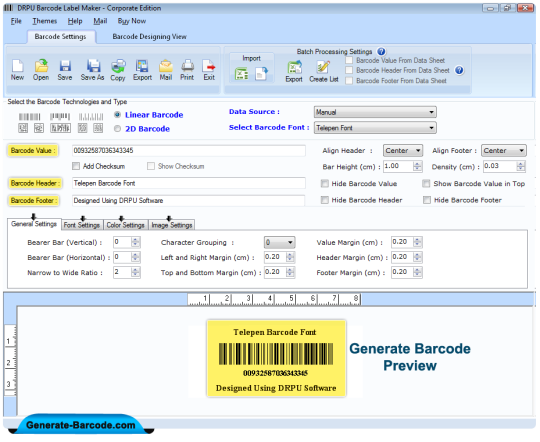The height and width of the screenshot is (442, 540).
Task: Click the Import from Excel icon
Action: click(x=241, y=74)
